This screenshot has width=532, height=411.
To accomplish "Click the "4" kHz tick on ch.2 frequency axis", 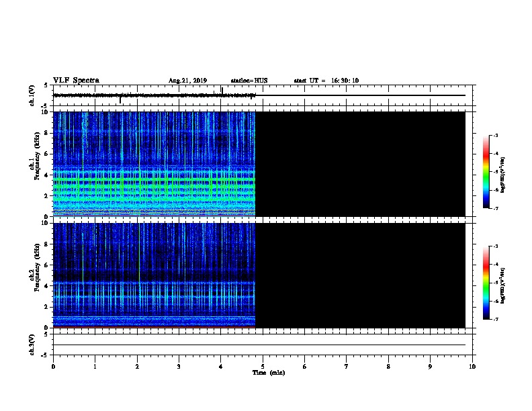I will pos(47,286).
